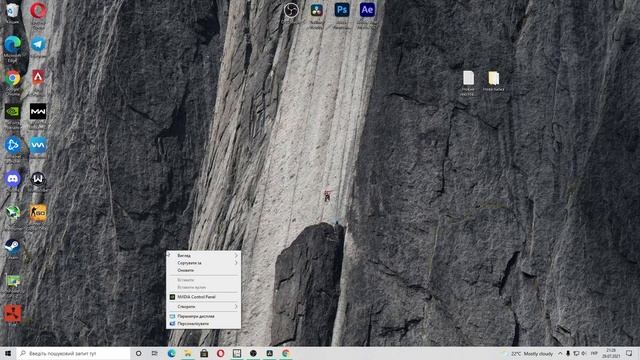The image size is (640, 360).
Task: Click the taskbar search input field
Action: (73, 353)
